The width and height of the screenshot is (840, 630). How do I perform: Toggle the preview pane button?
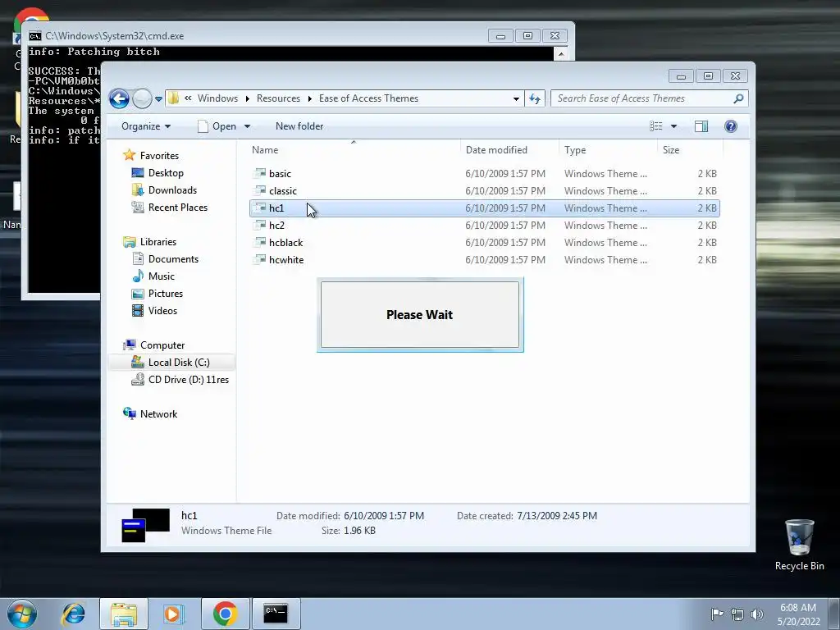point(701,126)
